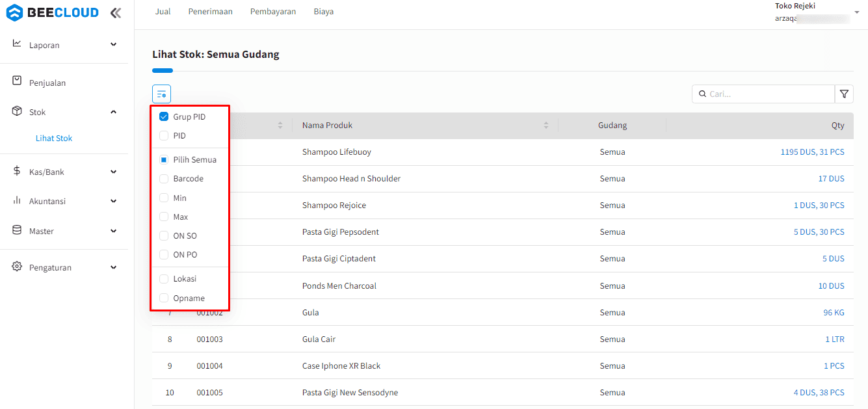Open the 4 DUS, 38 PCS quantity
This screenshot has height=409, width=868.
[x=819, y=393]
